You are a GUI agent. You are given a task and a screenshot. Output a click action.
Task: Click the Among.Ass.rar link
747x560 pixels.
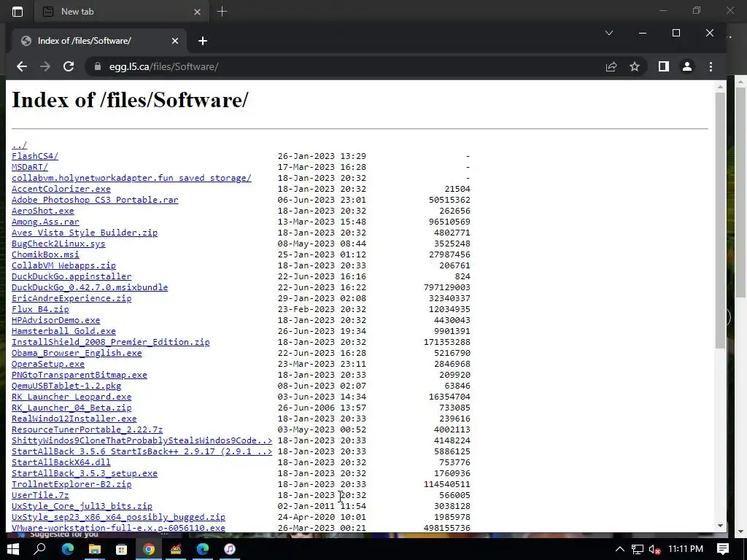point(45,222)
